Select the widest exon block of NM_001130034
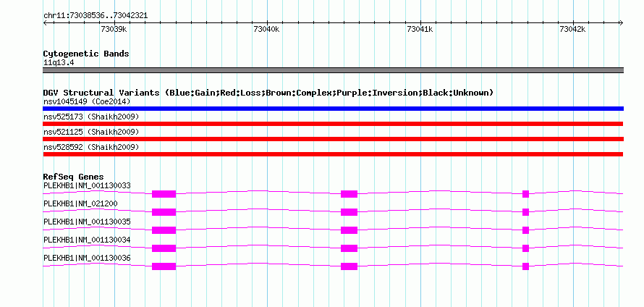Viewport: 644px width, 307px height. 164,248
